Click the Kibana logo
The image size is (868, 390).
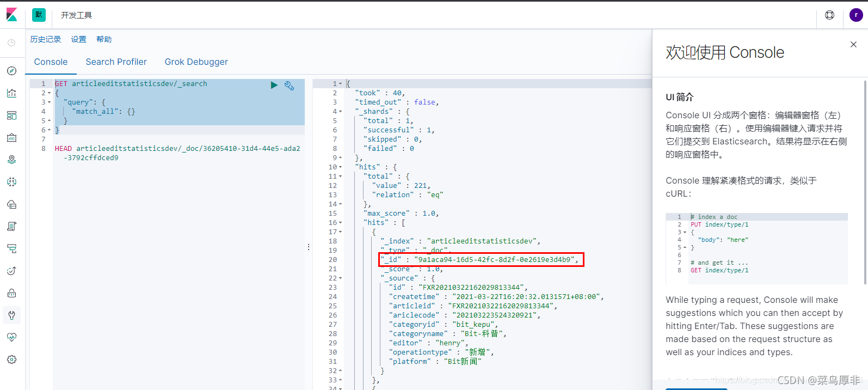tap(11, 15)
